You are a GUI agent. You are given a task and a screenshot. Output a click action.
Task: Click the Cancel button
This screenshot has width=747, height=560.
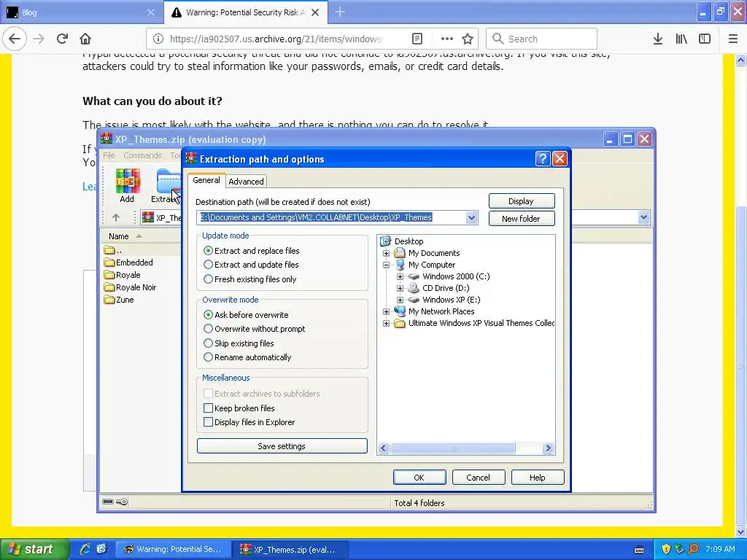pyautogui.click(x=479, y=477)
